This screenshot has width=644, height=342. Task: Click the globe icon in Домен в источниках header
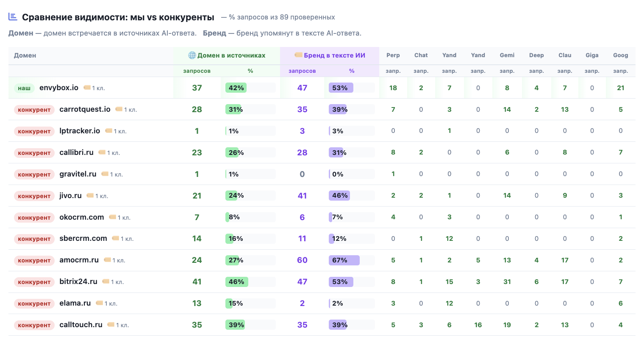(192, 55)
